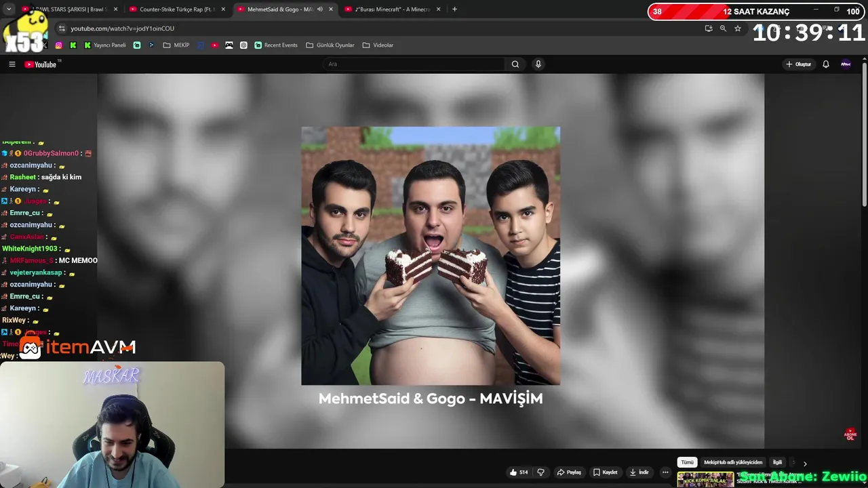The height and width of the screenshot is (488, 868).
Task: Switch to Burası Minecraft tab
Action: pyautogui.click(x=392, y=9)
